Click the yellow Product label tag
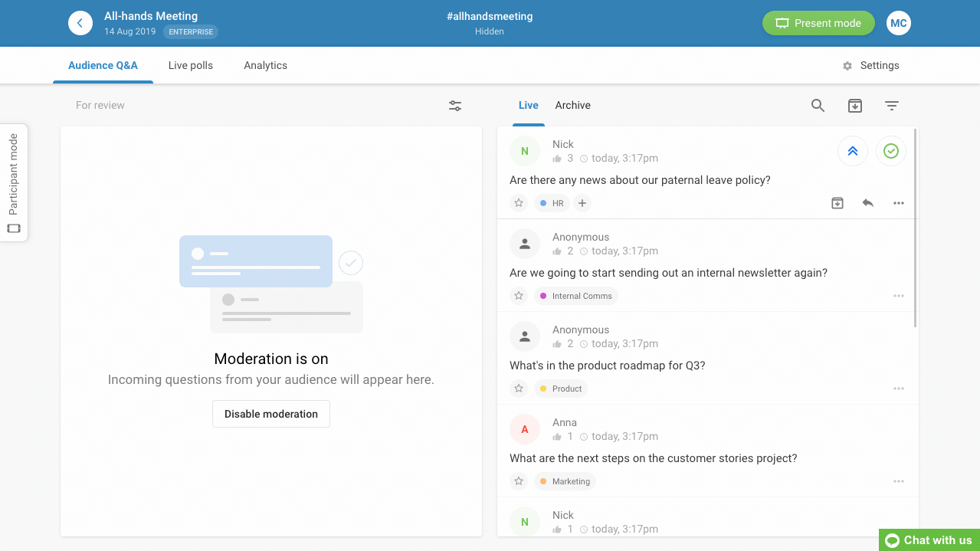The height and width of the screenshot is (551, 980). point(561,389)
